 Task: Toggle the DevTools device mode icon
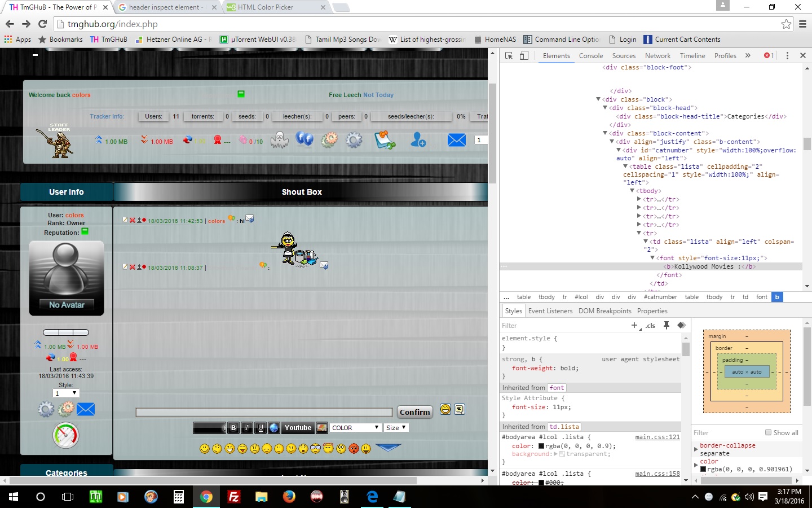[x=524, y=55]
